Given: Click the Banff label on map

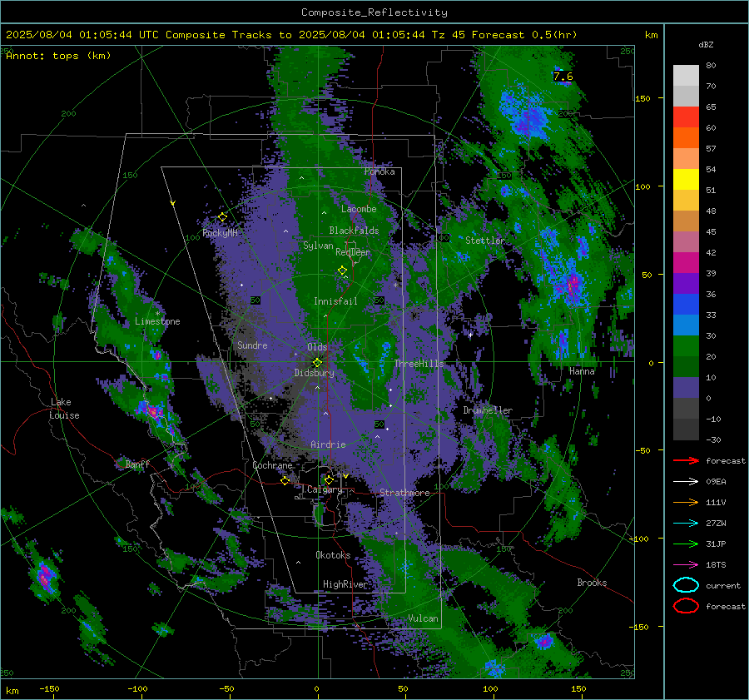Looking at the screenshot, I should 137,464.
